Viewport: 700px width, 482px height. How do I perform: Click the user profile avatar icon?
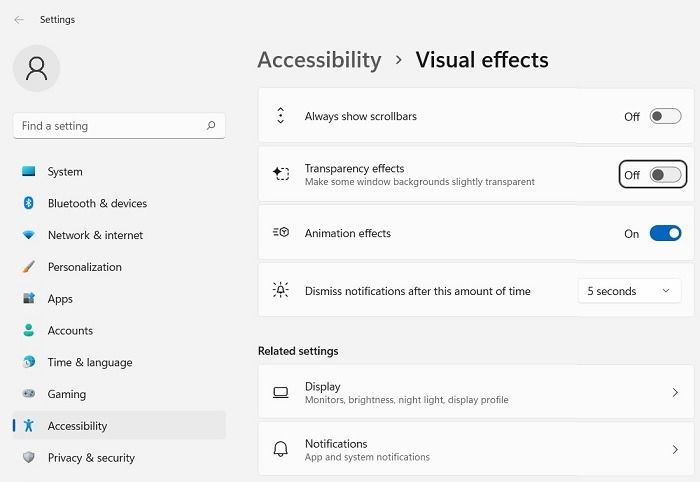(37, 68)
